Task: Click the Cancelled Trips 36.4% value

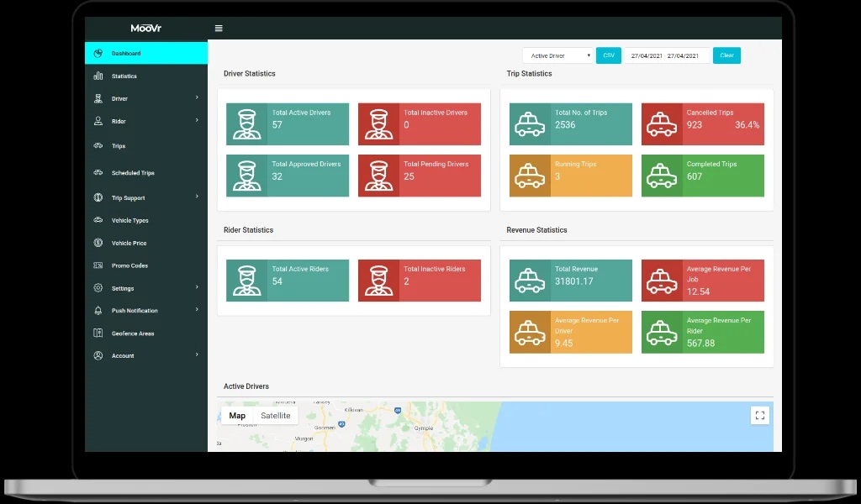Action: [x=747, y=124]
